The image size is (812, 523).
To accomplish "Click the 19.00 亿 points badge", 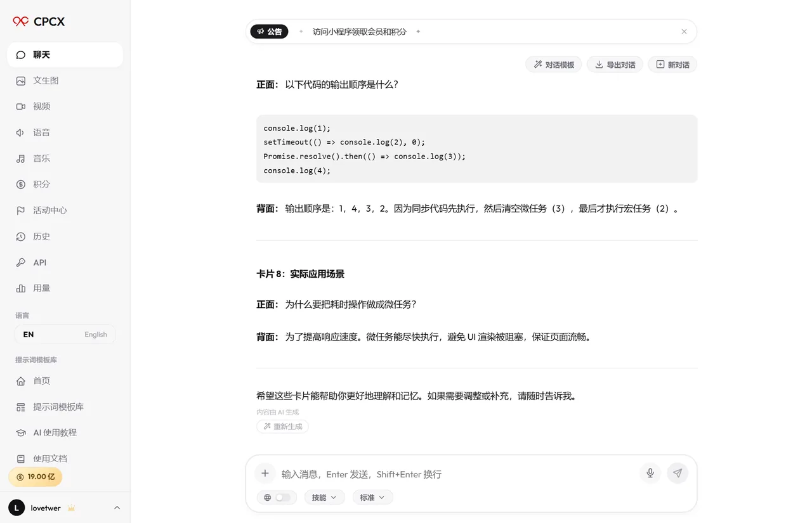I will 36,477.
